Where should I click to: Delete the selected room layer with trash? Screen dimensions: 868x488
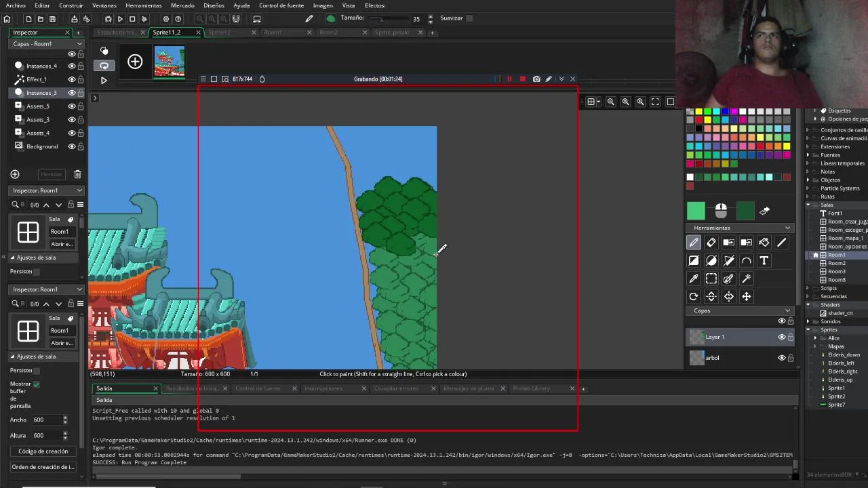[x=77, y=174]
